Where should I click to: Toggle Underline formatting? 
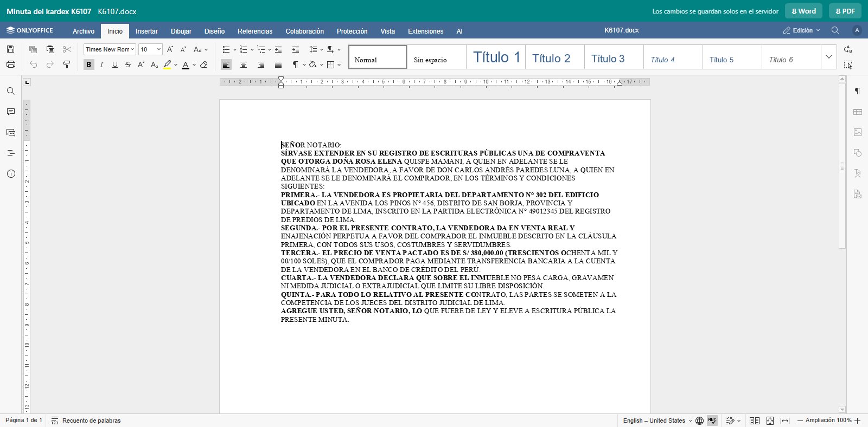tap(114, 64)
